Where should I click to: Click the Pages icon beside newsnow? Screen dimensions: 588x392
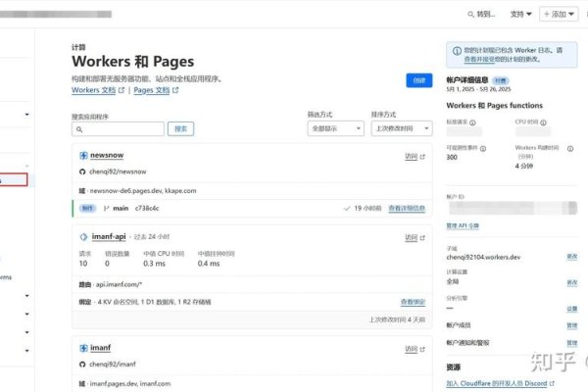pyautogui.click(x=83, y=155)
